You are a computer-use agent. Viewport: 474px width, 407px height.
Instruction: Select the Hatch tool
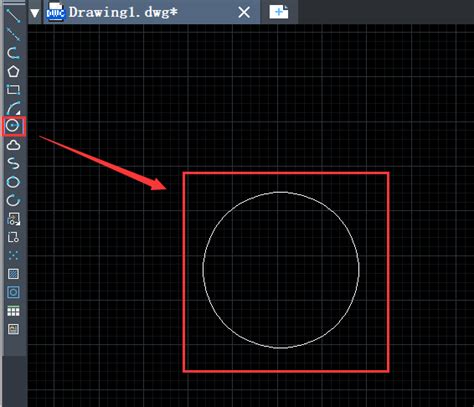(13, 274)
